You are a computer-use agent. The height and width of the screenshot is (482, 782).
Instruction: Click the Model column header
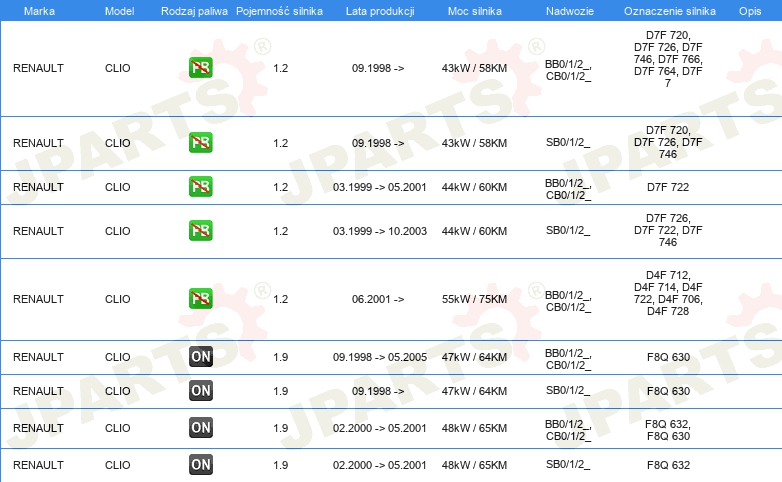click(120, 11)
